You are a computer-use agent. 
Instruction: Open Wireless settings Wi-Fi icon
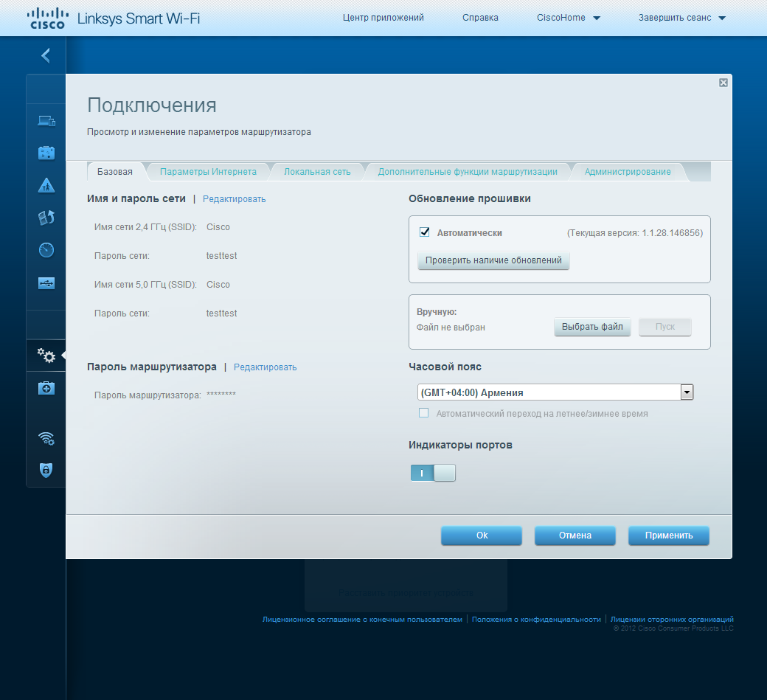pyautogui.click(x=46, y=438)
